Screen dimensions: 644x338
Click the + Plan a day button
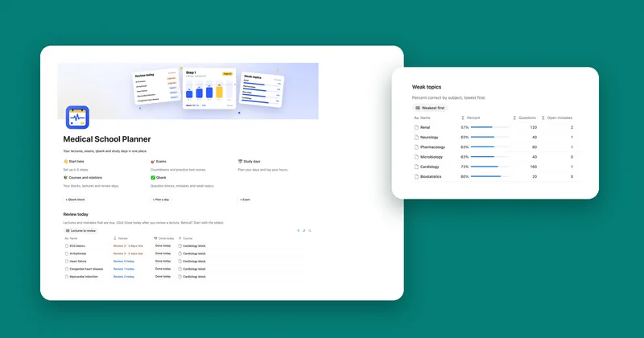(x=161, y=200)
